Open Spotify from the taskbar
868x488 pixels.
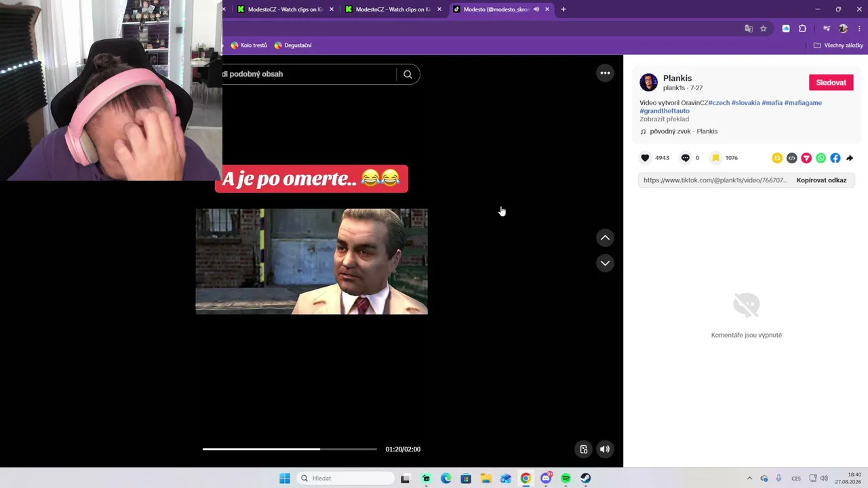(566, 479)
